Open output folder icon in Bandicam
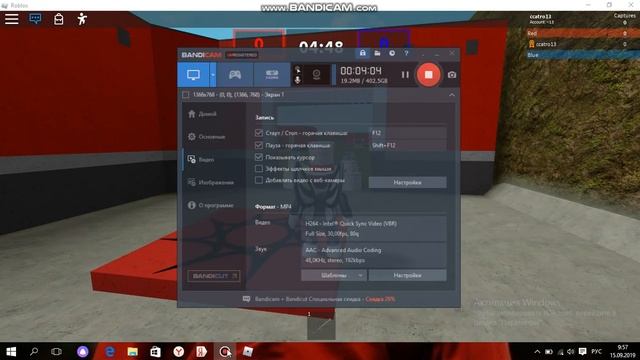 point(377,53)
